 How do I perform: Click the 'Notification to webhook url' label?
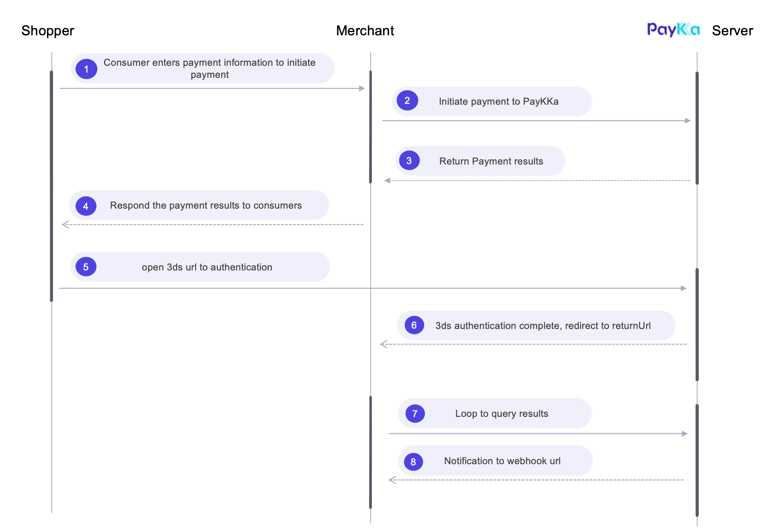502,461
